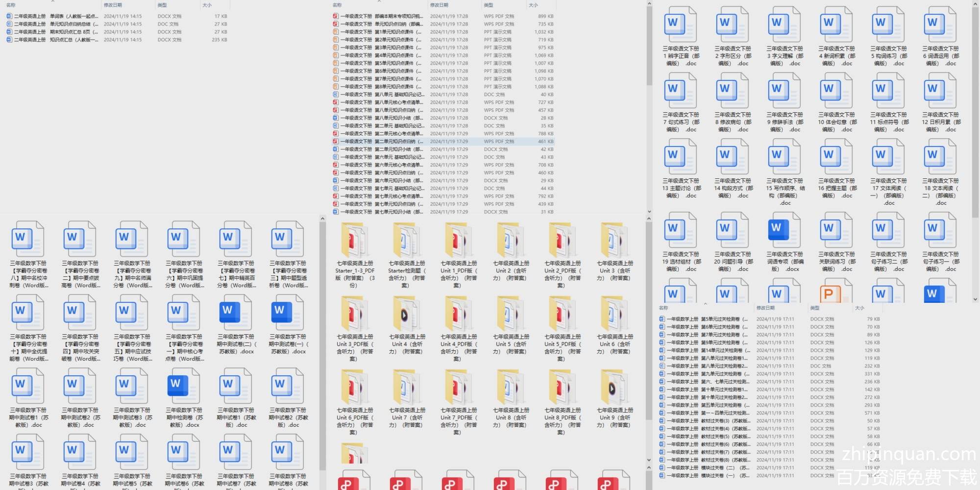Click 一年级数学上册 第一~四单元过关检测 file name
The height and width of the screenshot is (490, 980).
pyautogui.click(x=708, y=413)
